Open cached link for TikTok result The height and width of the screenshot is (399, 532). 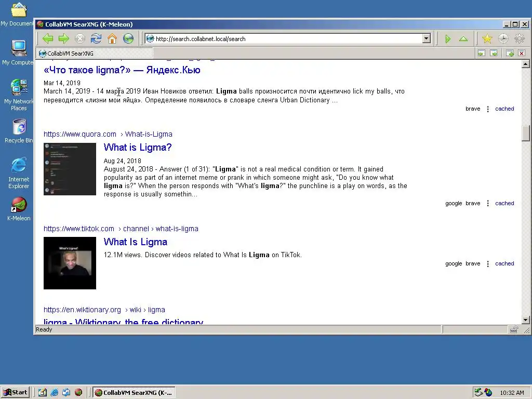click(504, 263)
